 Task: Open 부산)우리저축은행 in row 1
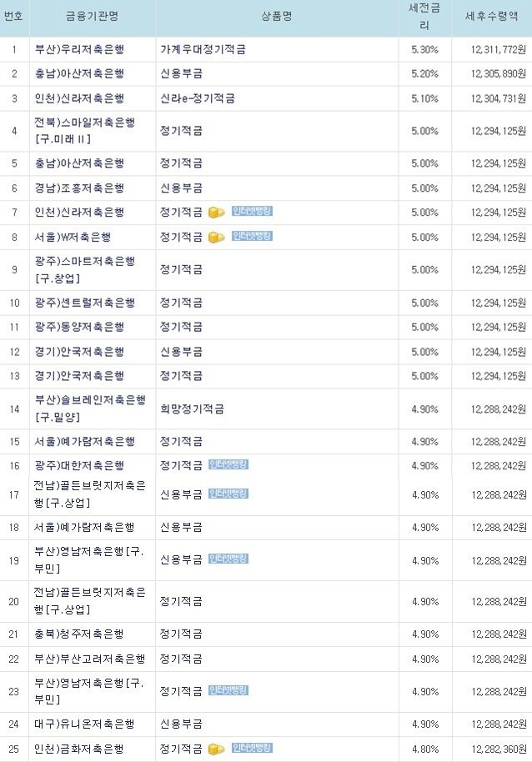pos(79,49)
